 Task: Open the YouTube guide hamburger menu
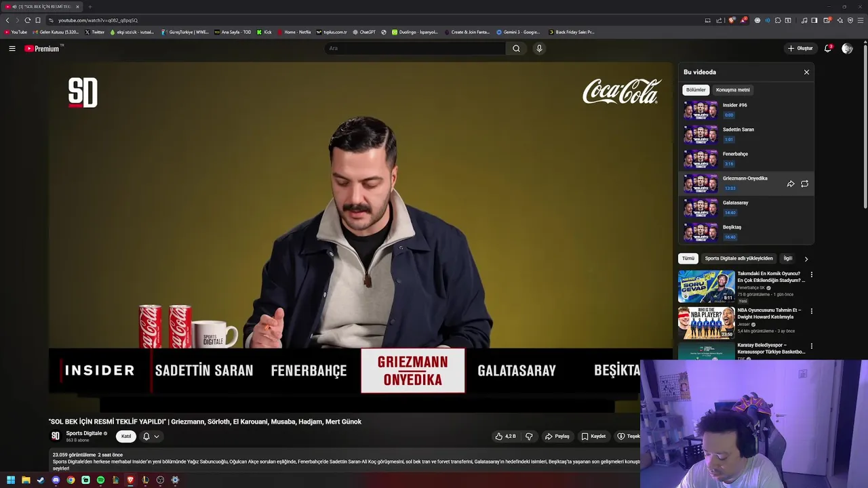click(x=12, y=48)
